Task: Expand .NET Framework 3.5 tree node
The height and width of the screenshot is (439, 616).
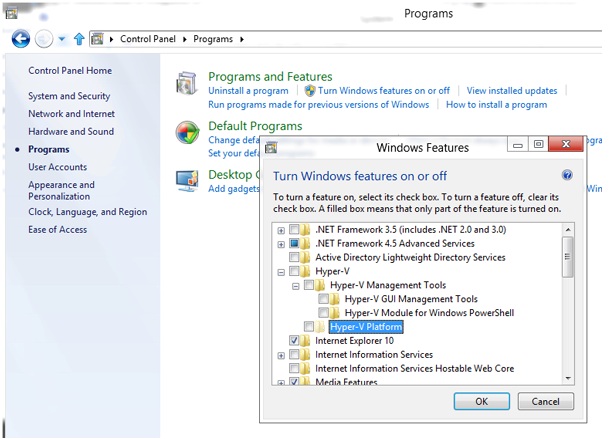Action: tap(281, 230)
